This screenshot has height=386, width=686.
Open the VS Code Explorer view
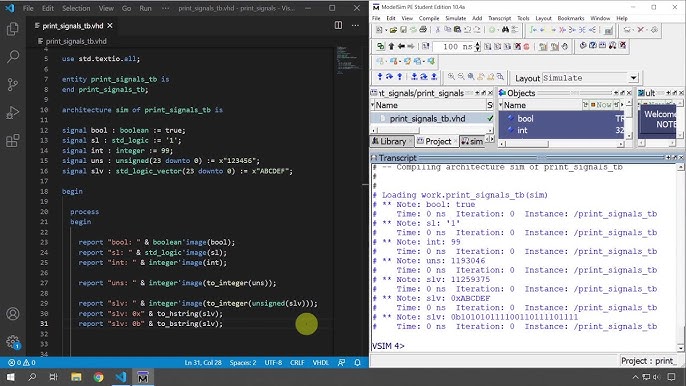pos(13,29)
